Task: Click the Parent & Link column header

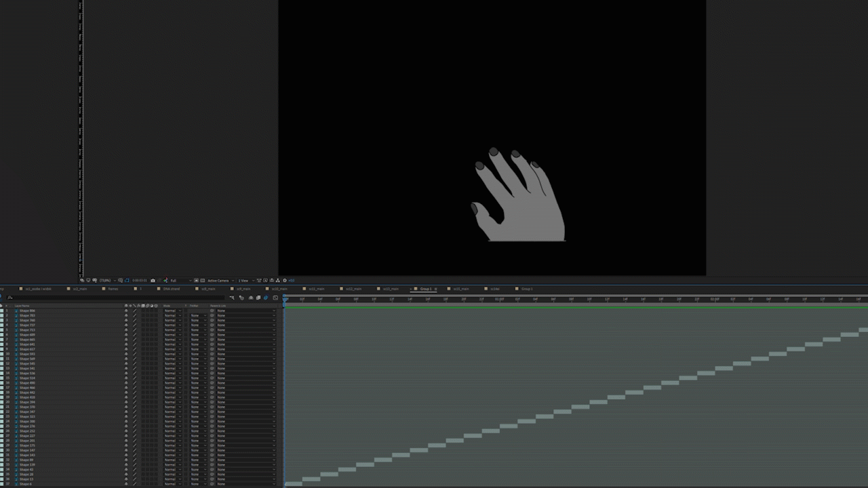Action: point(218,306)
